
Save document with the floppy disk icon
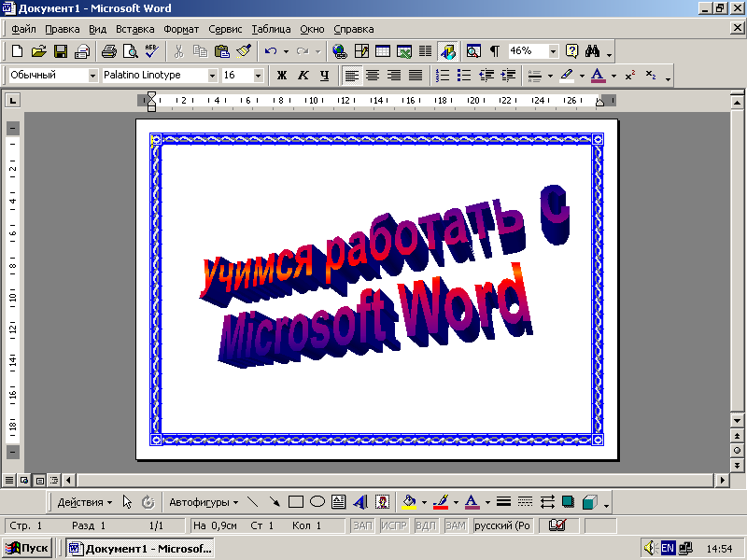(x=61, y=51)
